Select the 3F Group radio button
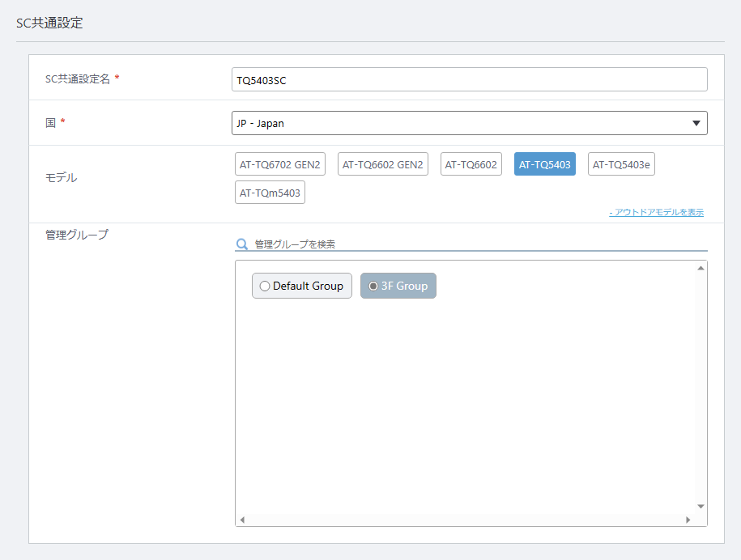This screenshot has width=741, height=560. coord(373,286)
